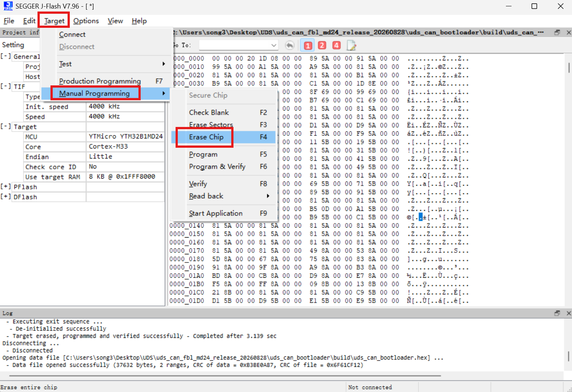
Task: Select the MCU value YTMicro YTM32B1MD24
Action: click(125, 137)
